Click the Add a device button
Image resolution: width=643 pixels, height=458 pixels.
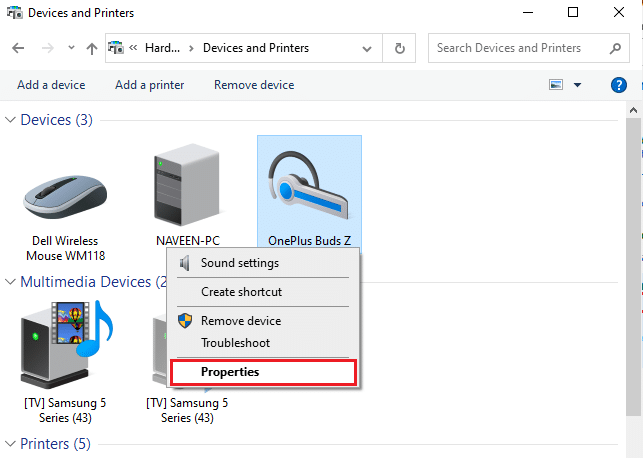(x=51, y=85)
